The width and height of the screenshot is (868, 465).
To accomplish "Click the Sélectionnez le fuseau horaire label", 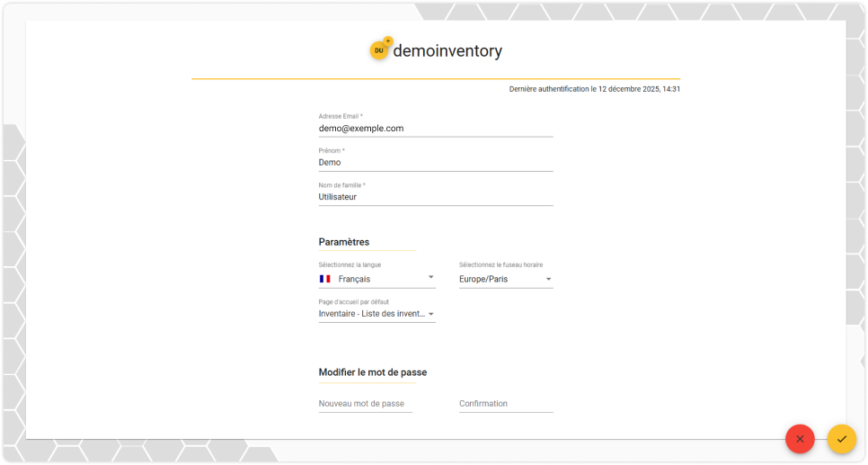I will (x=501, y=265).
